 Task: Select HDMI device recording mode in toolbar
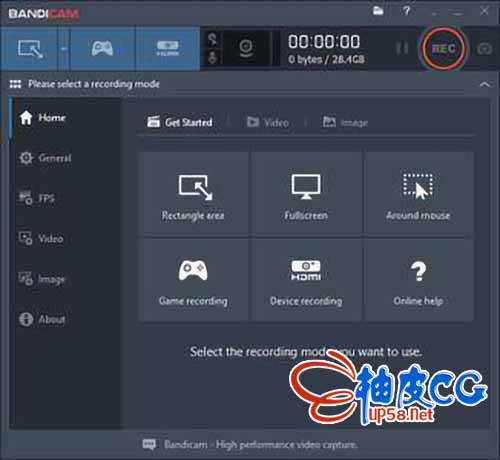[168, 49]
